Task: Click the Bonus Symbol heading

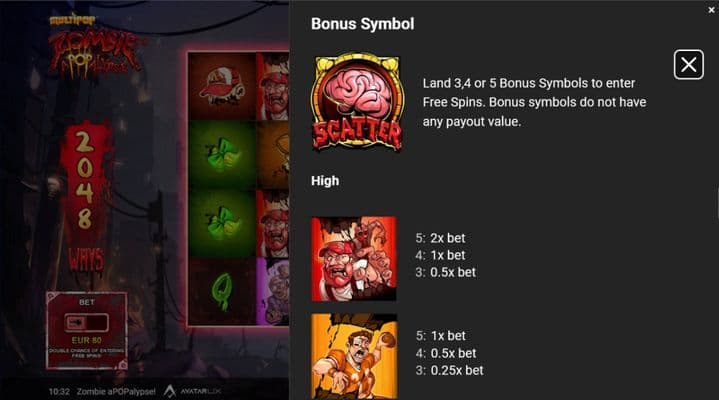Action: pyautogui.click(x=362, y=24)
